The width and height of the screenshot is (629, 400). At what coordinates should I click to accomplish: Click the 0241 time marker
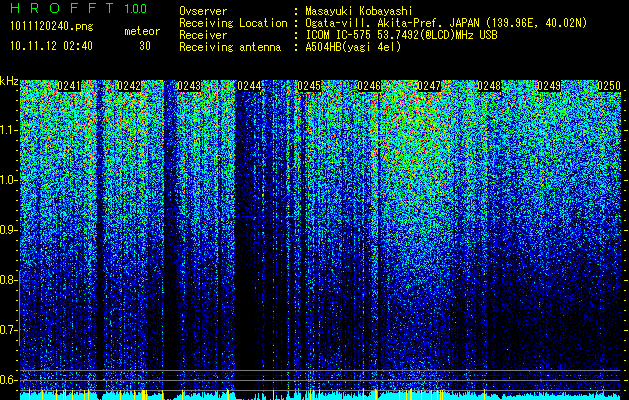(69, 86)
